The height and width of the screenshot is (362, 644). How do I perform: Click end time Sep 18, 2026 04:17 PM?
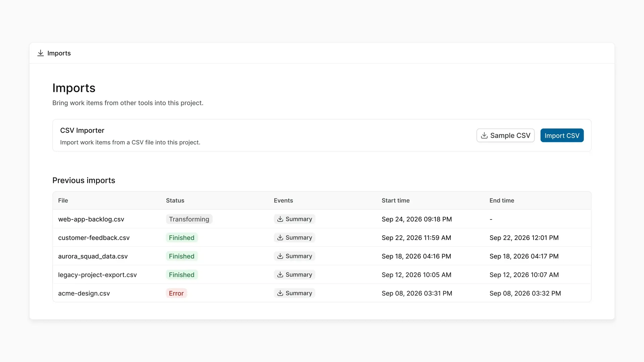[x=524, y=256]
